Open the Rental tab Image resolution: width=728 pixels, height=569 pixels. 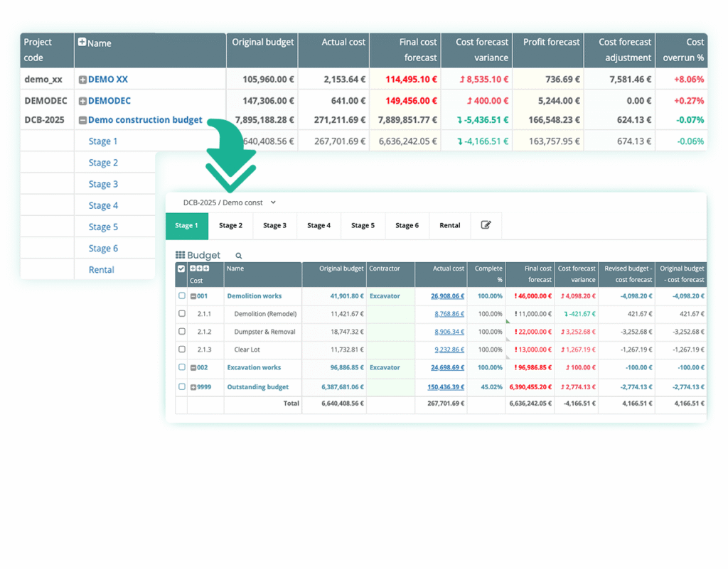(449, 225)
